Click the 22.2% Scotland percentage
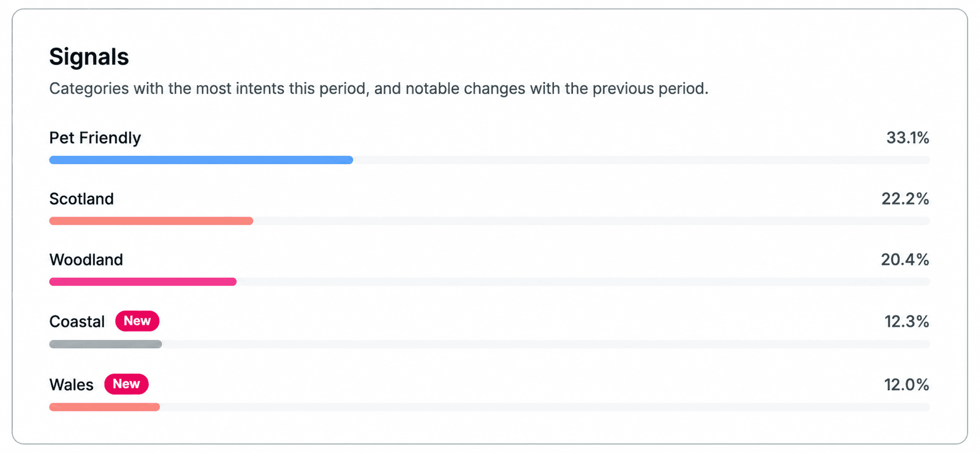This screenshot has height=453, width=980. [x=905, y=199]
